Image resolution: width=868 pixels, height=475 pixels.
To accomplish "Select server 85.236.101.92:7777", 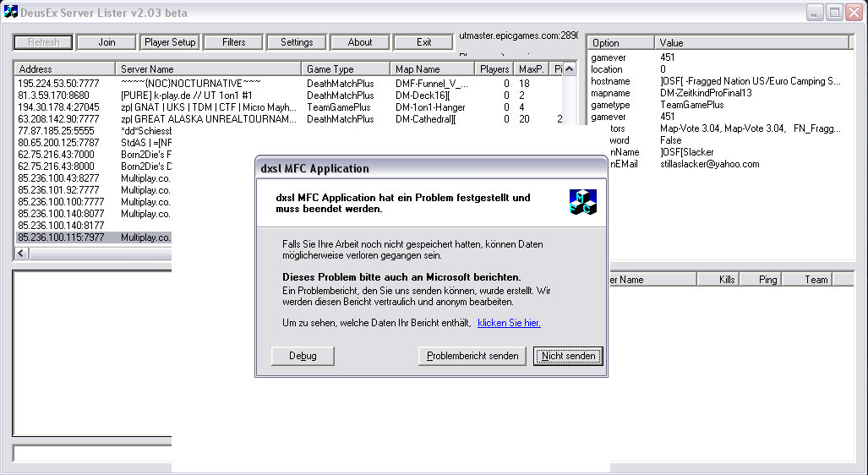I will (x=58, y=190).
